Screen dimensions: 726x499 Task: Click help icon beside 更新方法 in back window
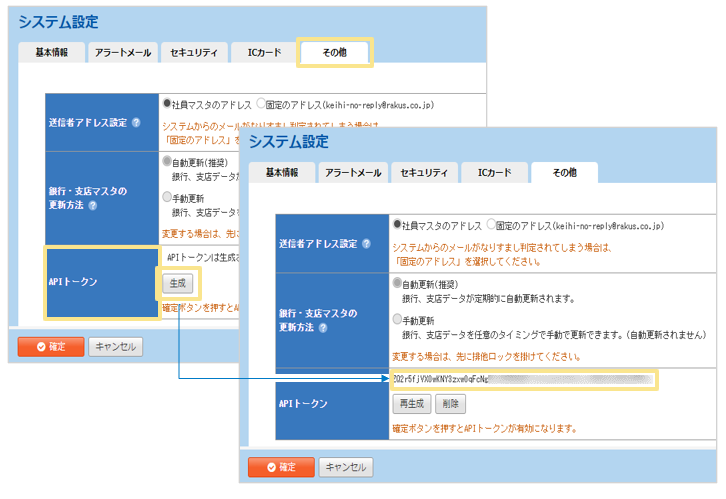tap(92, 205)
